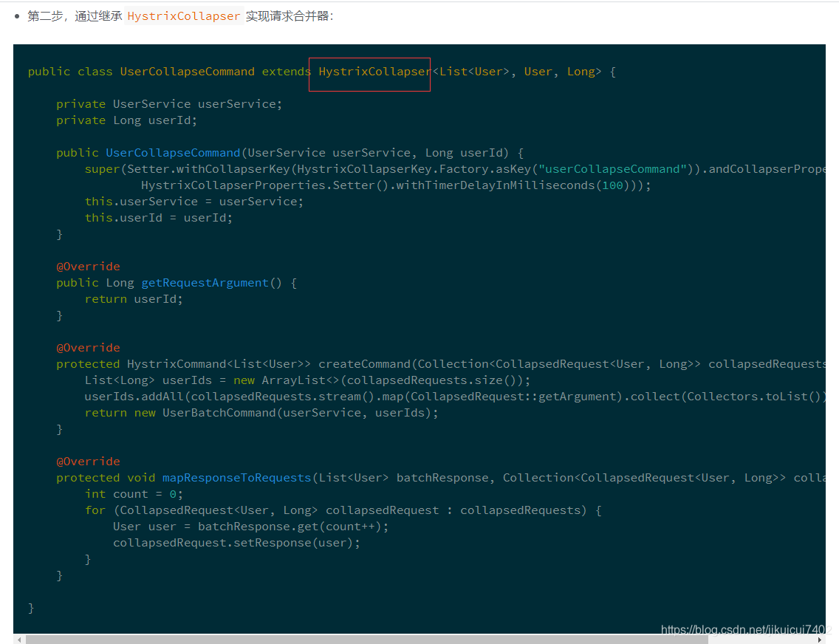839x644 pixels.
Task: Click the @Override above createCommand
Action: 89,348
